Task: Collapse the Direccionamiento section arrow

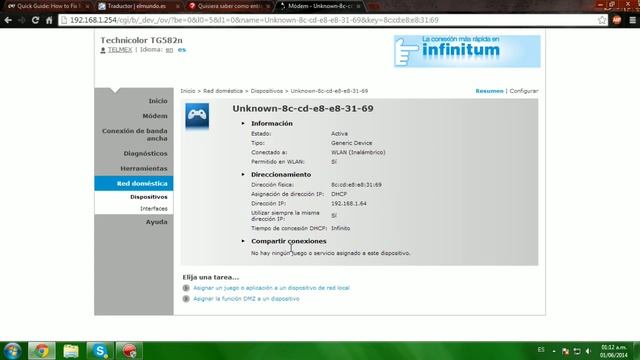Action: (243, 174)
